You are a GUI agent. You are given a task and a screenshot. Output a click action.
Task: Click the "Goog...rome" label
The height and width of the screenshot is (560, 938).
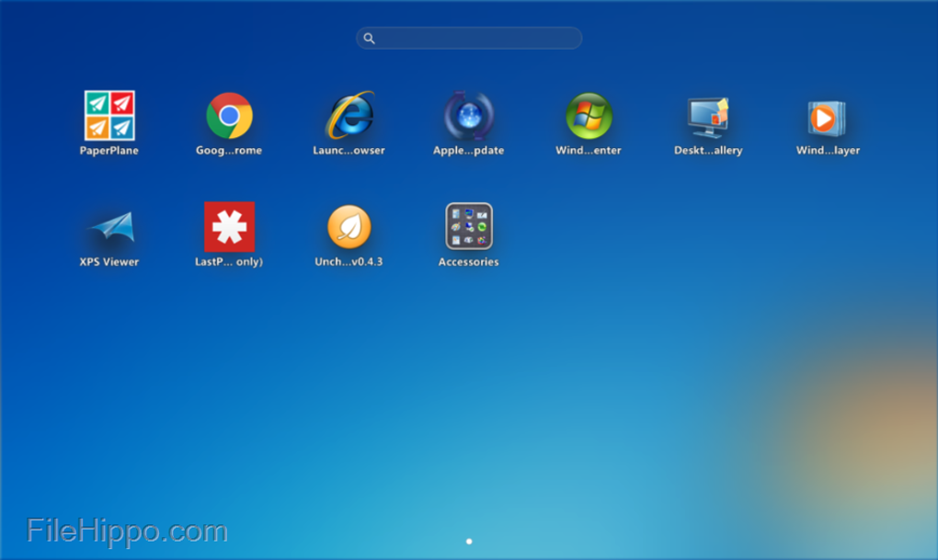(229, 151)
